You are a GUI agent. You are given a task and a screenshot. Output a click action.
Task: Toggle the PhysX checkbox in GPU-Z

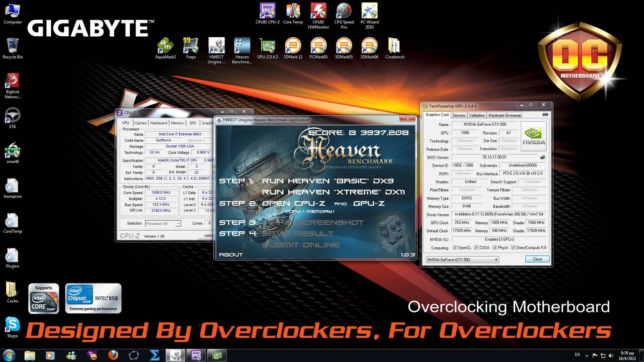[x=495, y=248]
